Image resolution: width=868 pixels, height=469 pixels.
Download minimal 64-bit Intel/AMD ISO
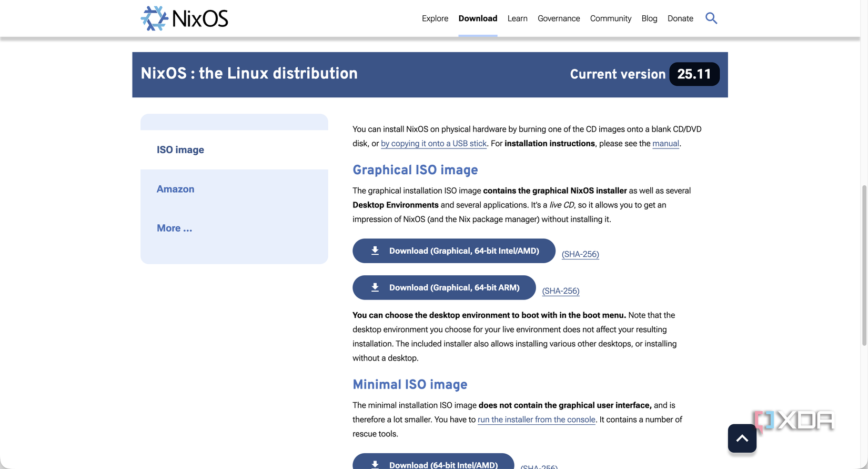click(x=433, y=462)
